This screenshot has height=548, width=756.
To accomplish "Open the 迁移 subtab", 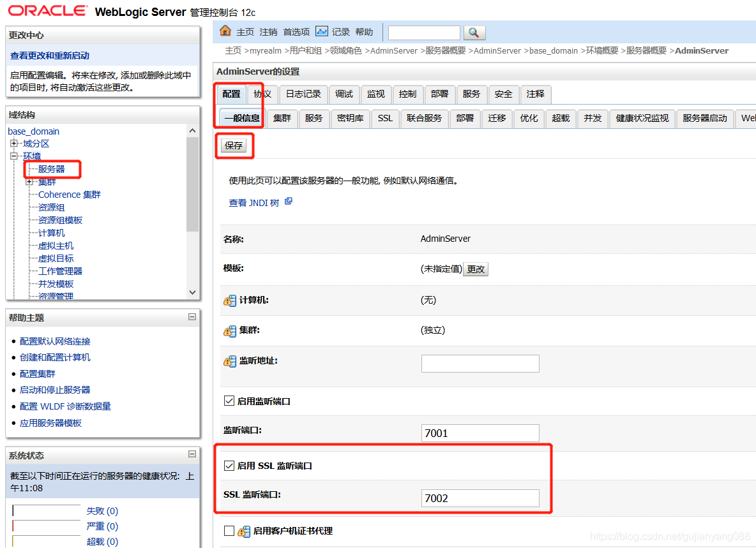I will (497, 119).
